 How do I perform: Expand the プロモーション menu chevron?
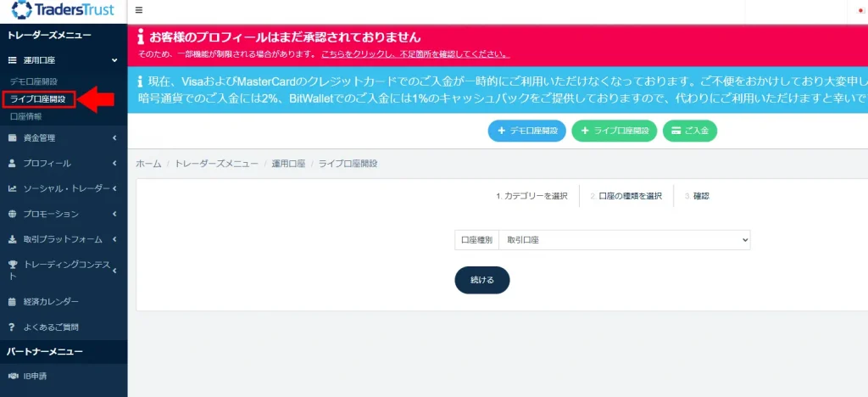(114, 214)
